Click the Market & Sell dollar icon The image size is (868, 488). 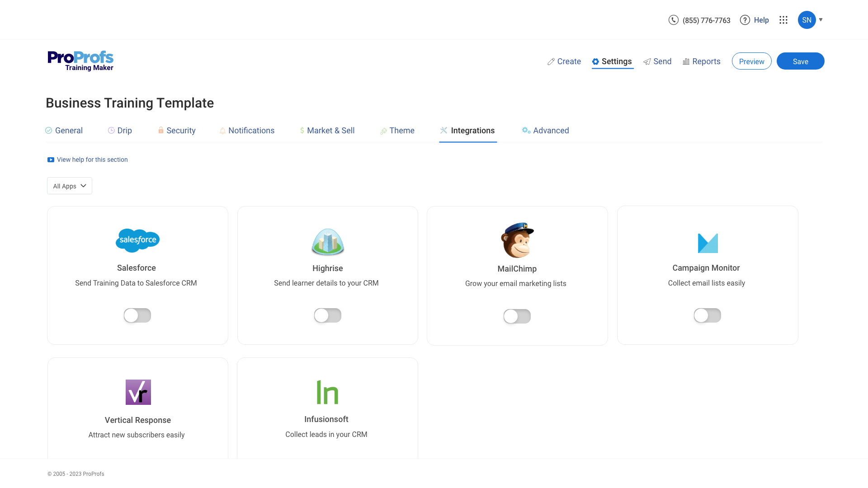pyautogui.click(x=302, y=131)
